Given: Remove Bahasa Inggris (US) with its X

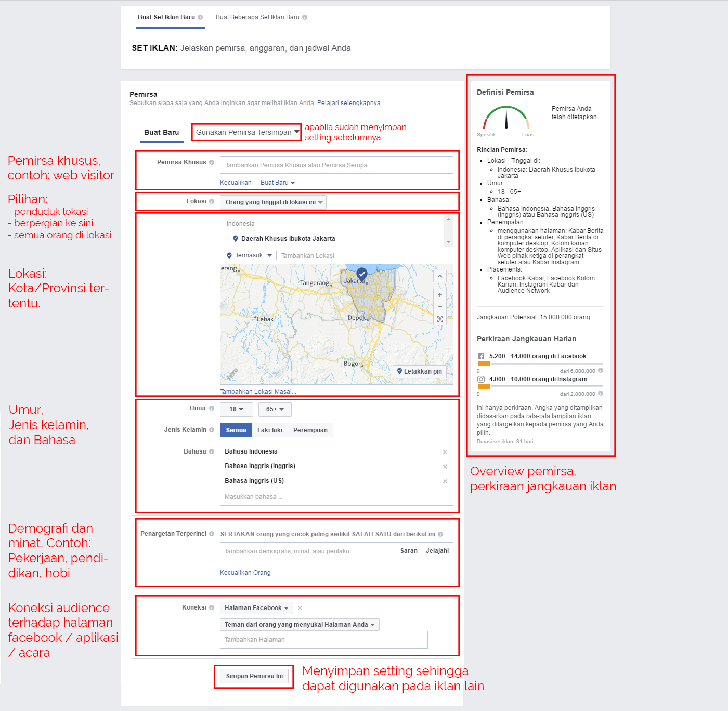Looking at the screenshot, I should (445, 481).
